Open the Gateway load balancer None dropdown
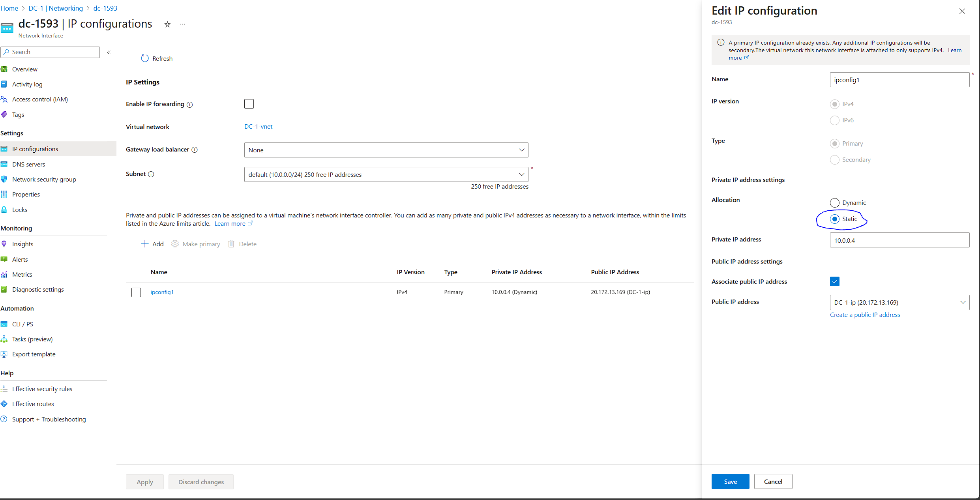 point(522,150)
